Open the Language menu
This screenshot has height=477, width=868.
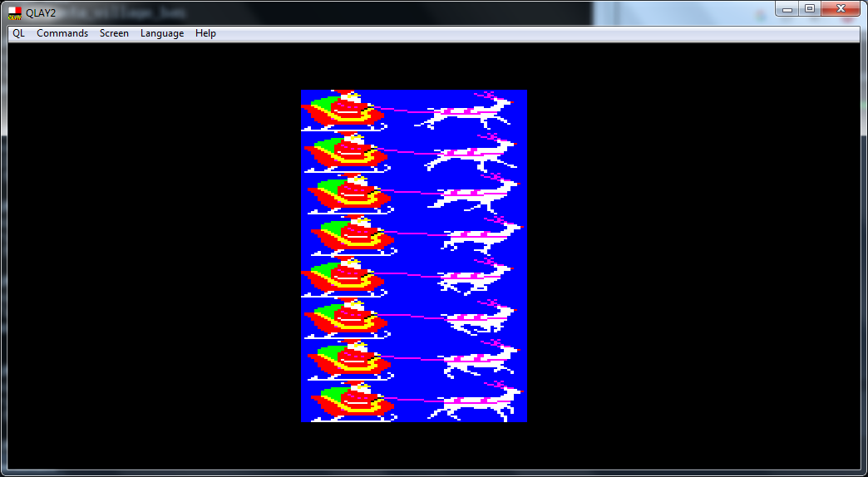(162, 33)
